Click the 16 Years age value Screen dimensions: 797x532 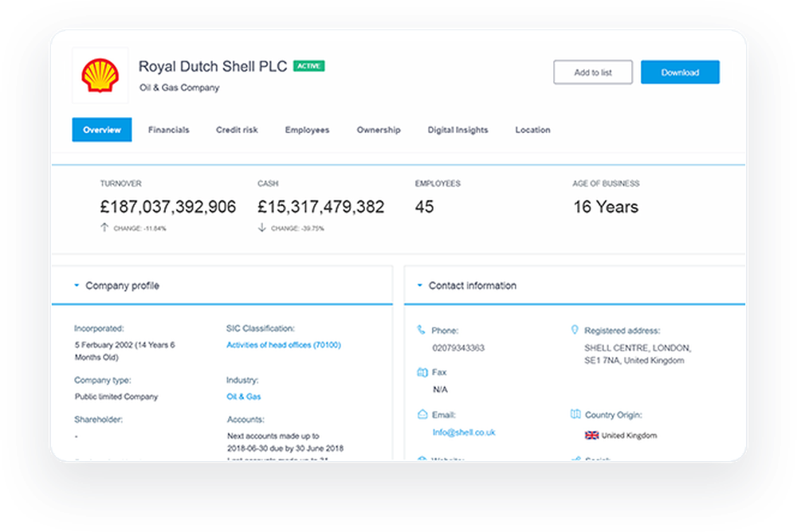tap(606, 207)
